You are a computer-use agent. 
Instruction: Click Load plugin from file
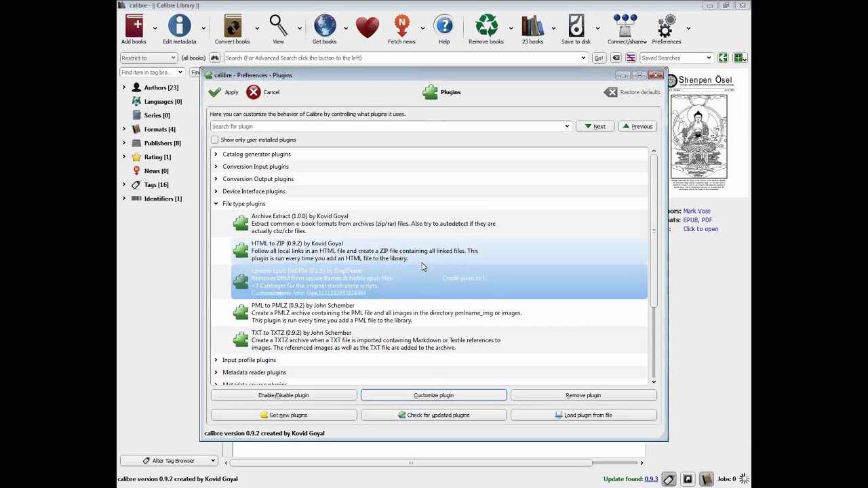tap(584, 415)
